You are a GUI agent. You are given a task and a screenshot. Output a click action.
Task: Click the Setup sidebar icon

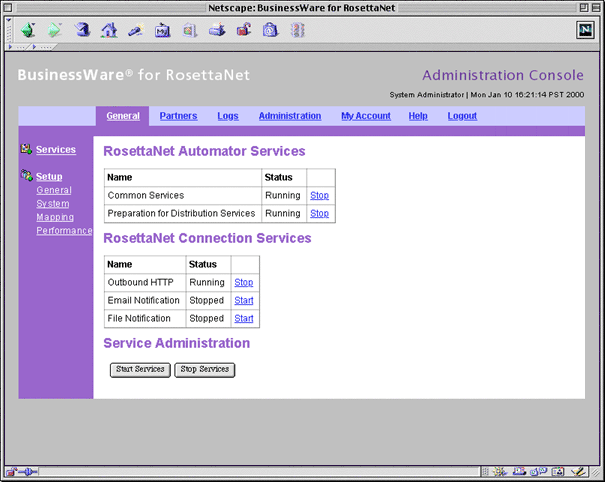coord(27,175)
